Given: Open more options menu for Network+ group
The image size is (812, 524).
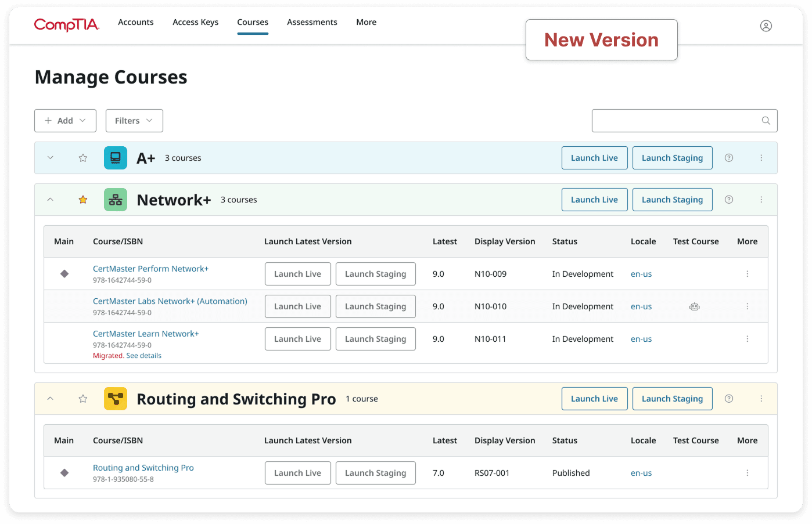Looking at the screenshot, I should (761, 200).
